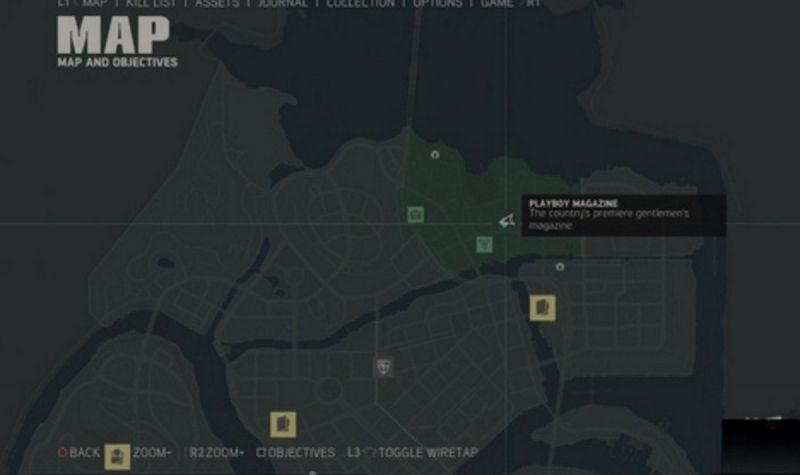Click the small circle marker in the green district
Image resolution: width=800 pixels, height=475 pixels.
click(x=435, y=154)
